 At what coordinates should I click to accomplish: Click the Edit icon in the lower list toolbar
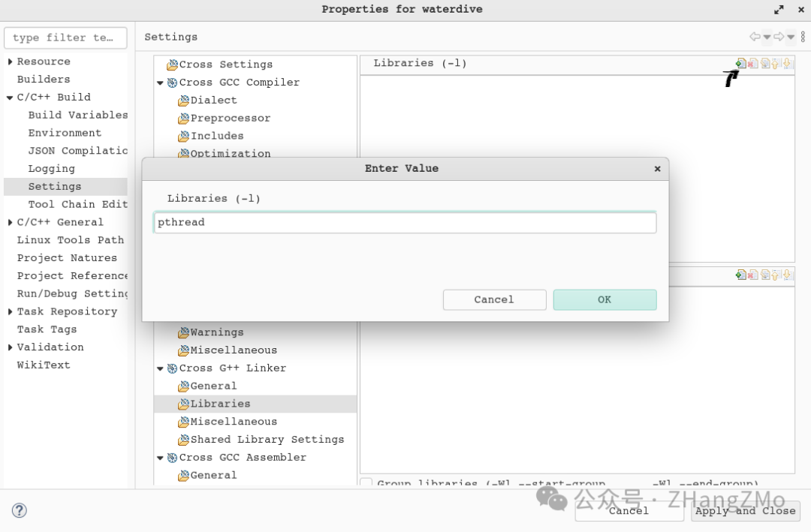pyautogui.click(x=765, y=275)
